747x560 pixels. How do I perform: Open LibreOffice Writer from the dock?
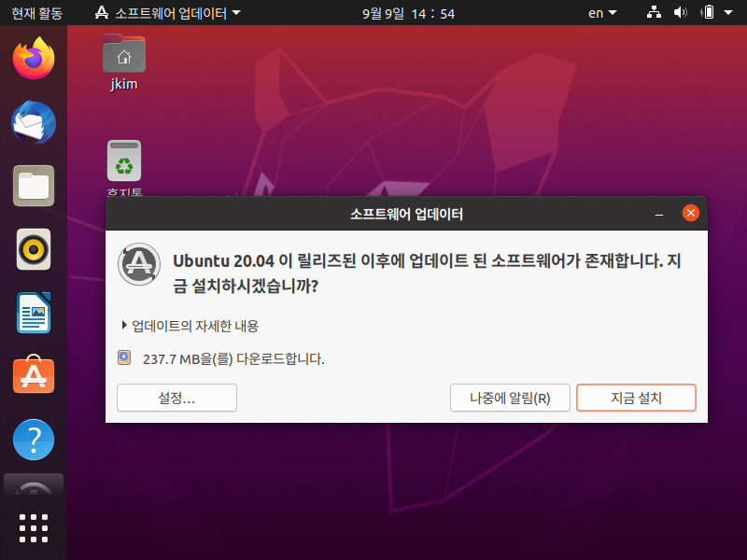click(x=34, y=313)
